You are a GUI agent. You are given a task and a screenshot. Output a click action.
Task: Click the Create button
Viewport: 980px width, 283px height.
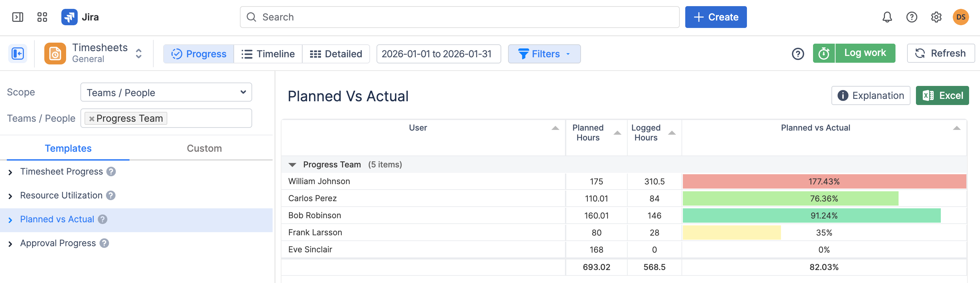pos(716,17)
